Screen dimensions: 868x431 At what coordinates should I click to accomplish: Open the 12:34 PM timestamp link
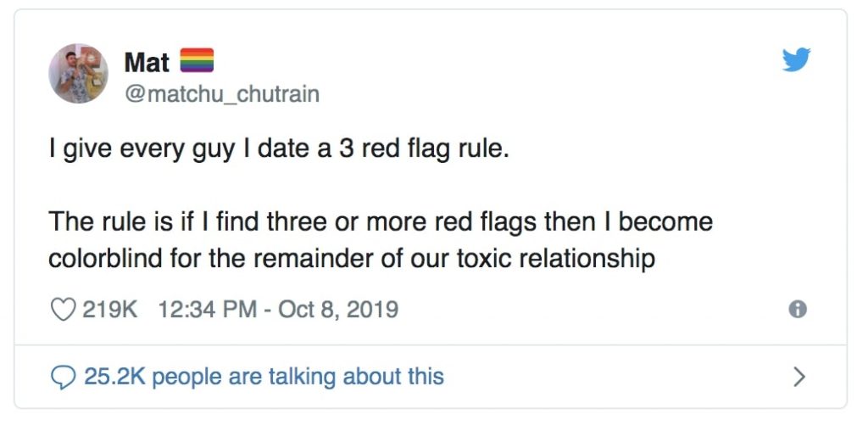click(x=207, y=309)
